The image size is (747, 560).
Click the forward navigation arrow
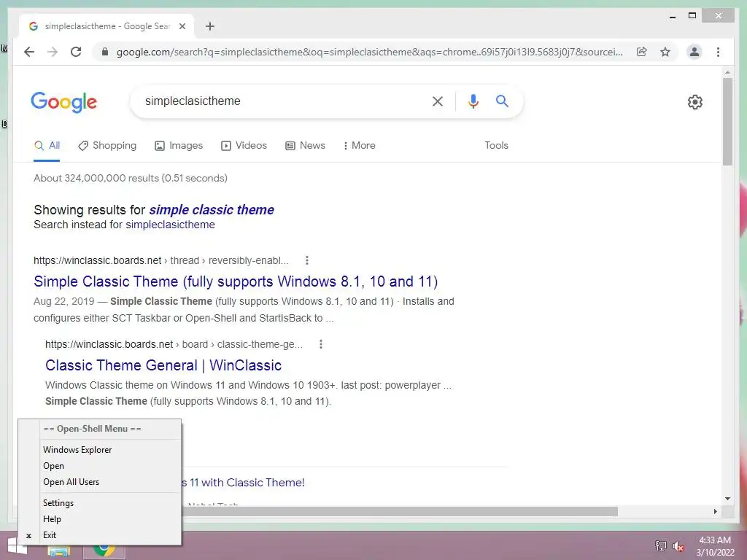coord(53,52)
